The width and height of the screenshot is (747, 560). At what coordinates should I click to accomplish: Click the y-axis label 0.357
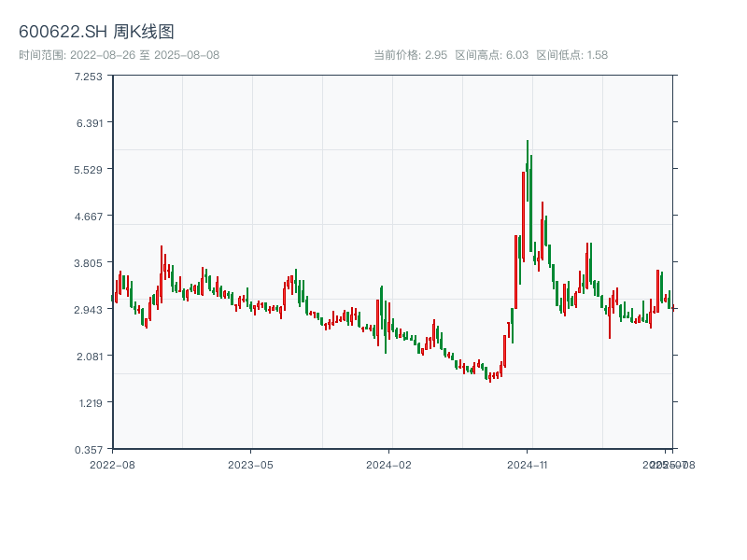coord(88,450)
